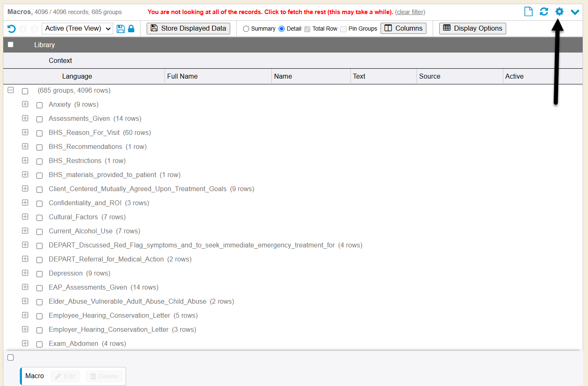Click the Source column header
Screen dimensions: 588x386
[x=429, y=76]
